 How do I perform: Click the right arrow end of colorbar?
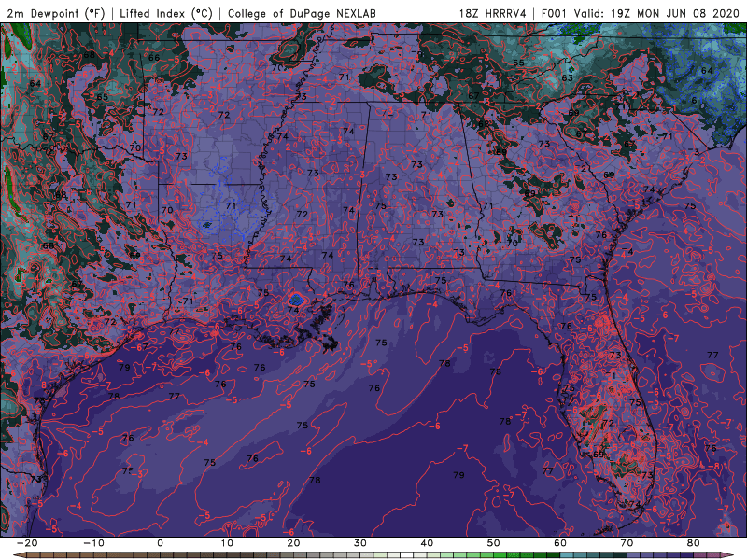click(728, 555)
